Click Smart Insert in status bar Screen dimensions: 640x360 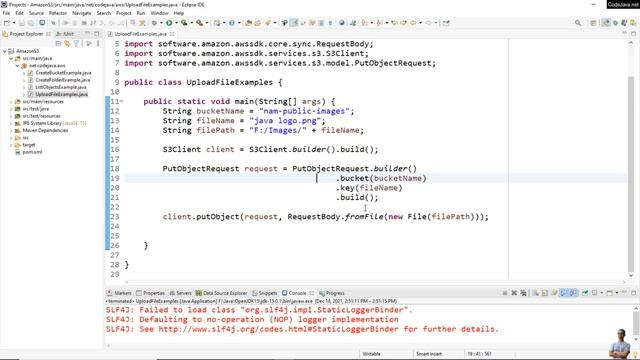[429, 354]
